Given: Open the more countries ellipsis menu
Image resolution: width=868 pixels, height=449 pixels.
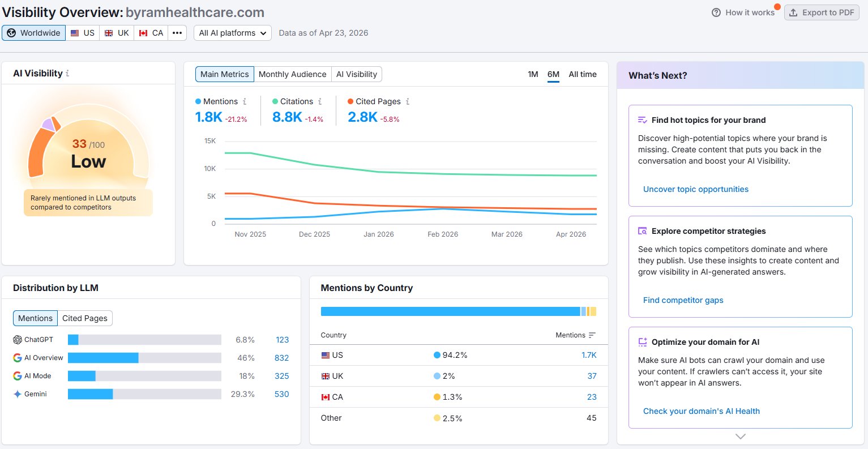Looking at the screenshot, I should point(177,33).
